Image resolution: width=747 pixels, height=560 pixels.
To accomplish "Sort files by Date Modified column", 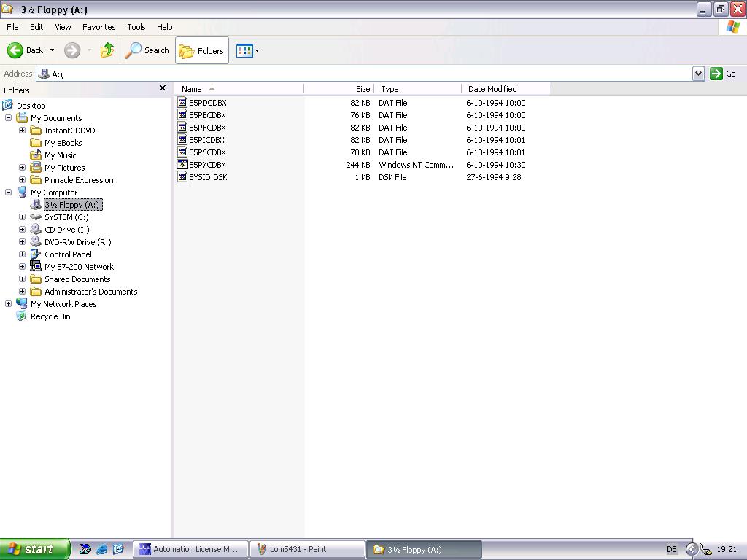I will (492, 89).
